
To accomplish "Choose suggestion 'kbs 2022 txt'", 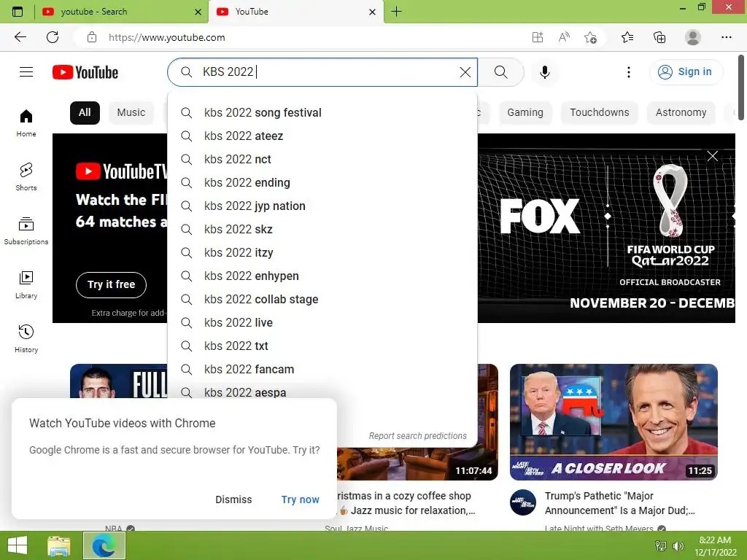I will click(x=322, y=346).
